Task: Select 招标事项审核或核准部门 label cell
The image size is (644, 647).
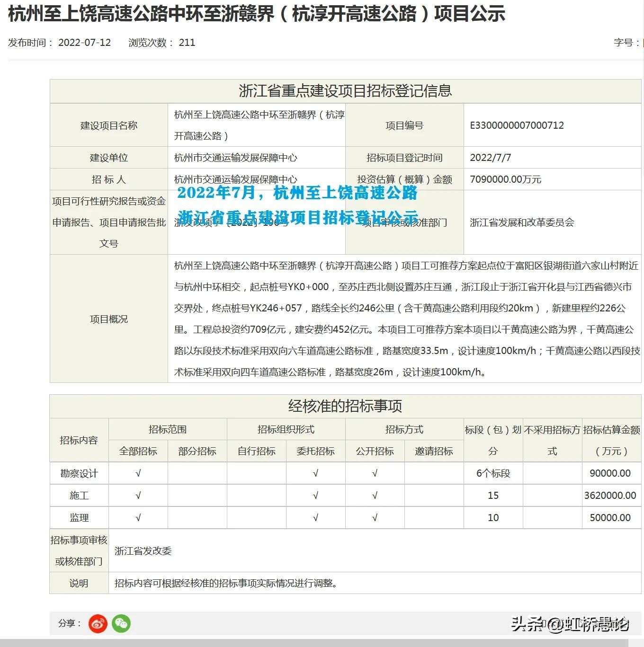Action: click(79, 551)
